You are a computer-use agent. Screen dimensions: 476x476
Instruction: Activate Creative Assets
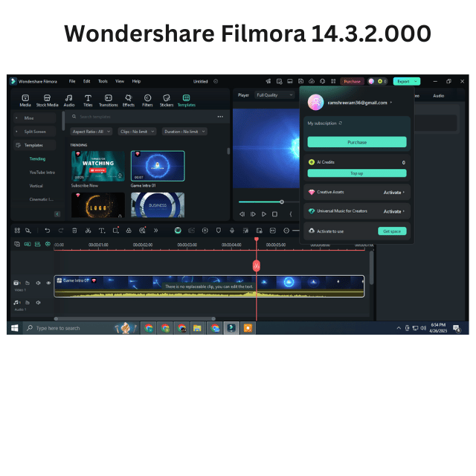pyautogui.click(x=393, y=193)
